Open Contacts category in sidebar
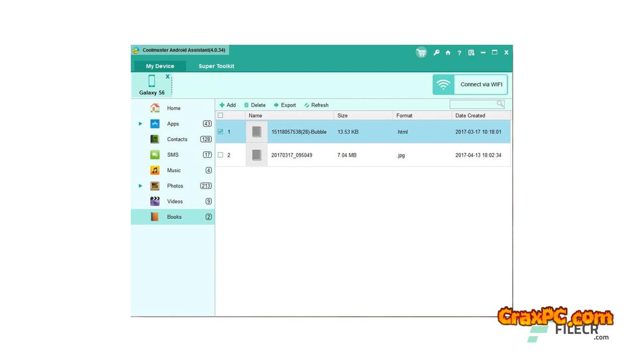 177,139
